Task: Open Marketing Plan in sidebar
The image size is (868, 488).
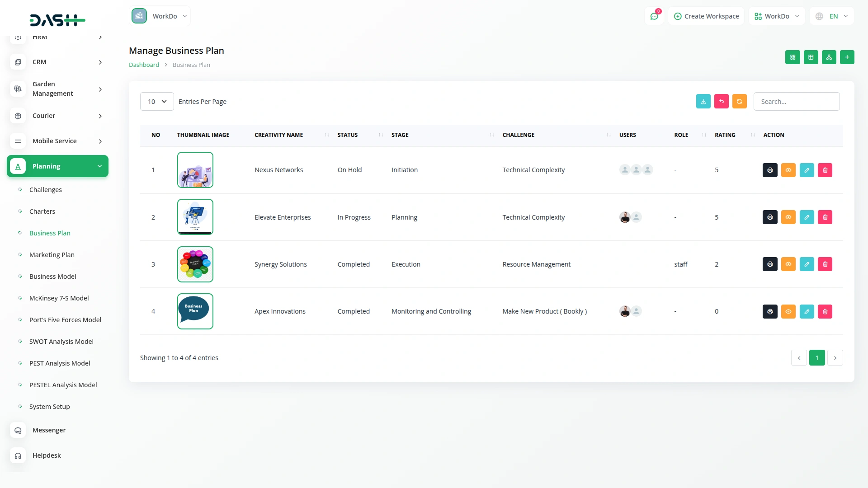Action: coord(52,255)
